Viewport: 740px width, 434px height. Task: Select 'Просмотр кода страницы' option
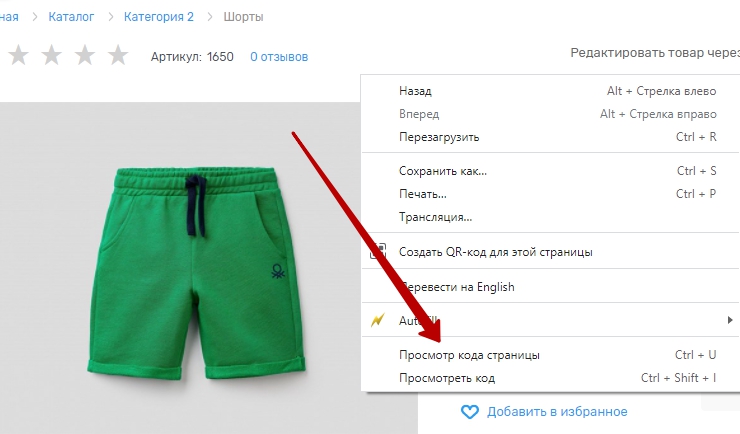469,355
